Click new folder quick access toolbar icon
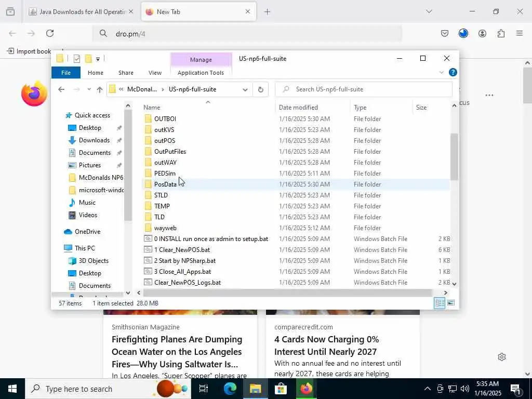Viewport: 532px width, 399px height. (88, 59)
